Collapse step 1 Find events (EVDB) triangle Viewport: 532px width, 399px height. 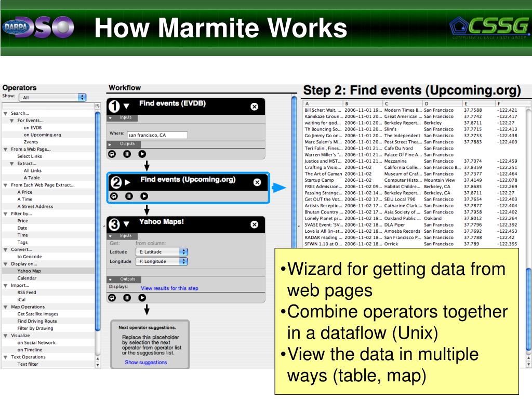[x=126, y=106]
